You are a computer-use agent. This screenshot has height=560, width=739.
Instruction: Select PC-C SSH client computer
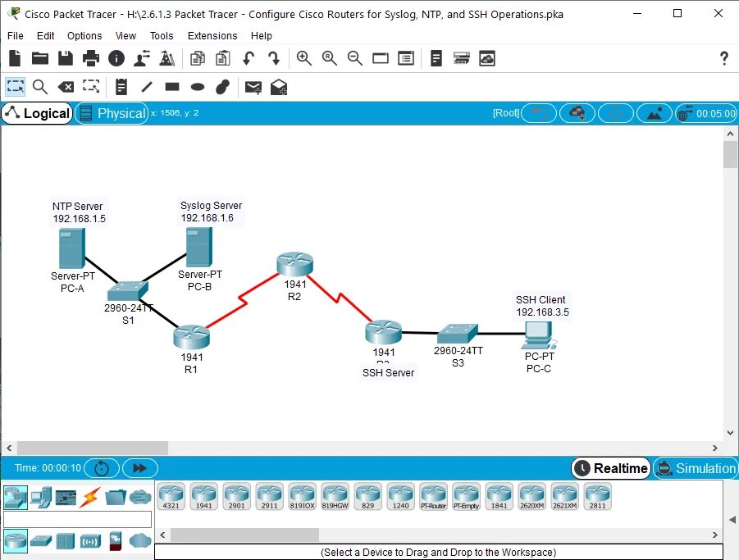(x=541, y=336)
